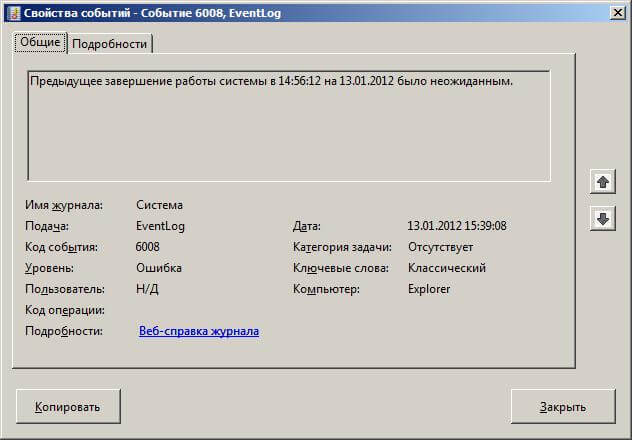Click the EventLog source value
632x440 pixels.
pos(160,226)
